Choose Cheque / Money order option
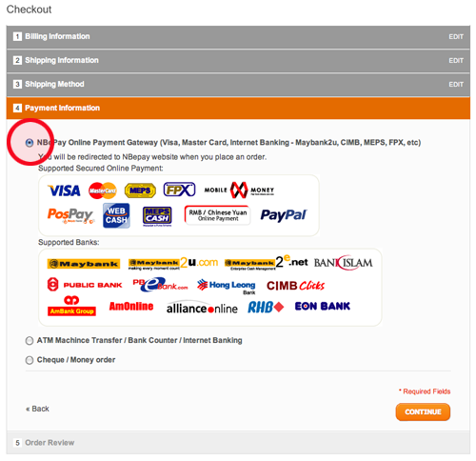The image size is (476, 461). 30,360
